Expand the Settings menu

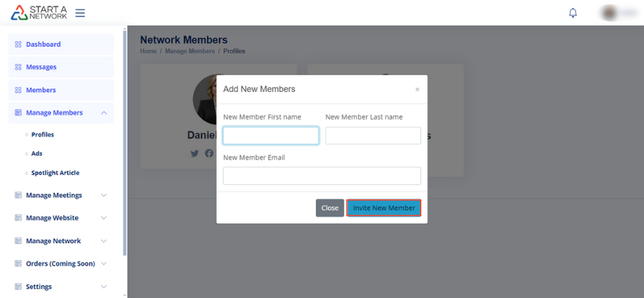103,287
